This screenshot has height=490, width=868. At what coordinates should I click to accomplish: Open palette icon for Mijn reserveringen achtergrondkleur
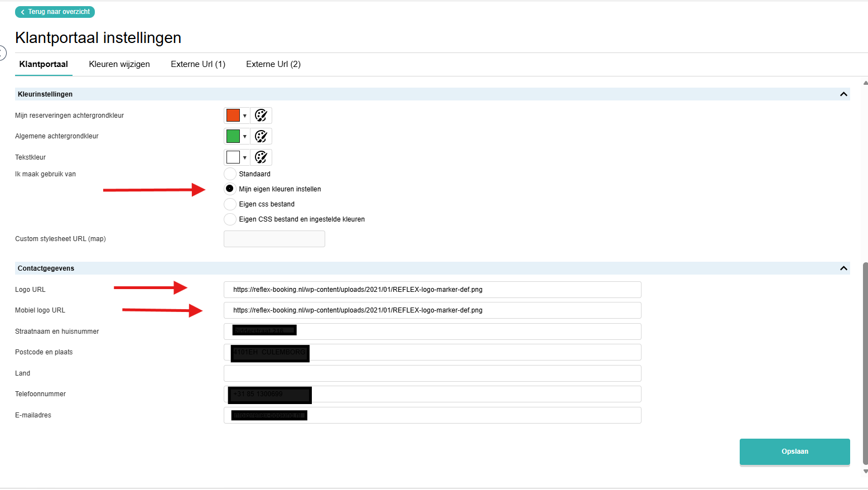click(x=261, y=116)
